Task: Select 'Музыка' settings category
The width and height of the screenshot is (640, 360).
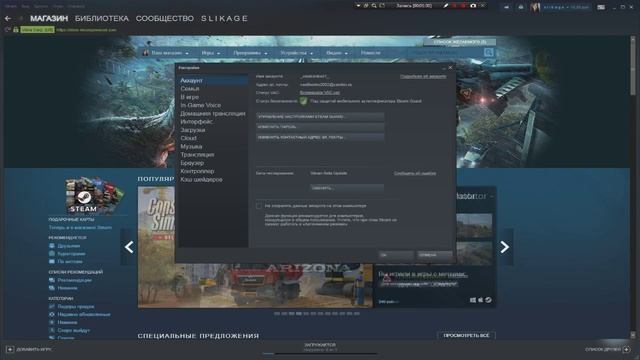Action: click(x=213, y=146)
